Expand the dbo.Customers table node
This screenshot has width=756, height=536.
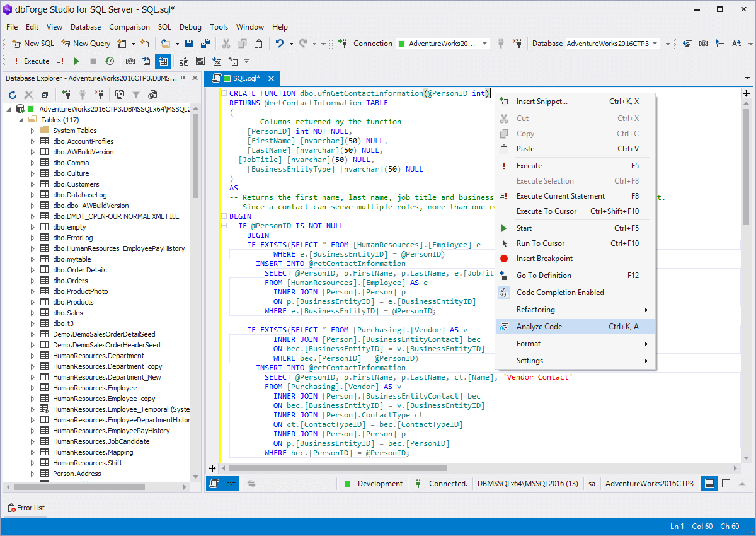33,184
